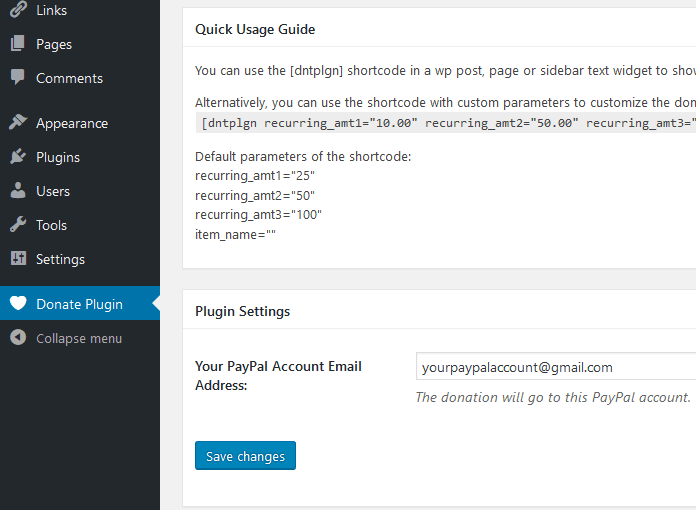696x510 pixels.
Task: Click the Comments speech bubble icon
Action: click(18, 78)
